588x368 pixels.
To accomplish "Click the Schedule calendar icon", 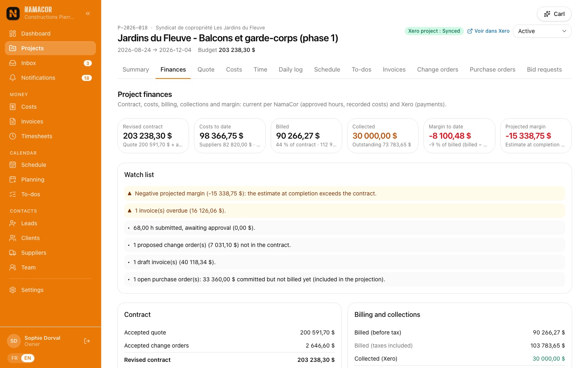I will (x=13, y=165).
